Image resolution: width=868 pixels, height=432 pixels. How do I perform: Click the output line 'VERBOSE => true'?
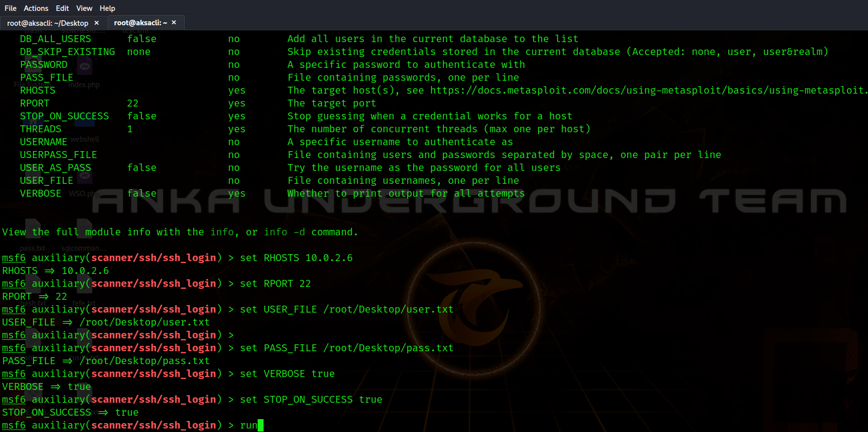pos(47,386)
